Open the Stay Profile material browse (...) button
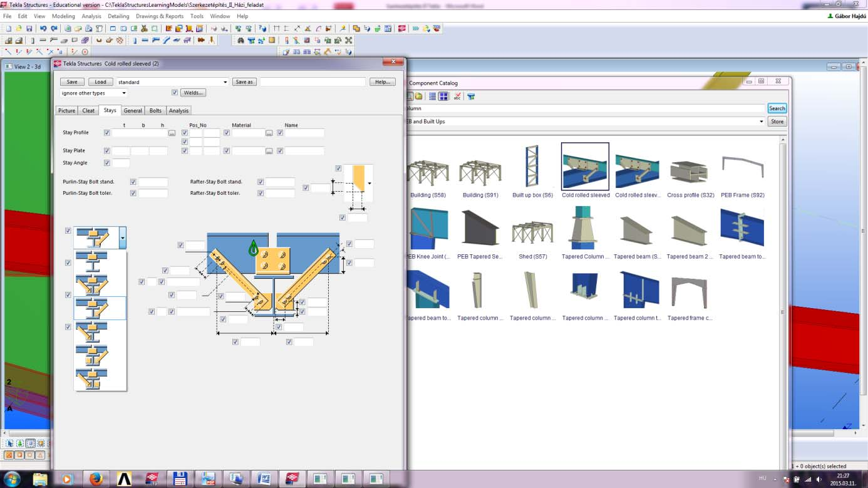The width and height of the screenshot is (868, 488). tap(269, 133)
